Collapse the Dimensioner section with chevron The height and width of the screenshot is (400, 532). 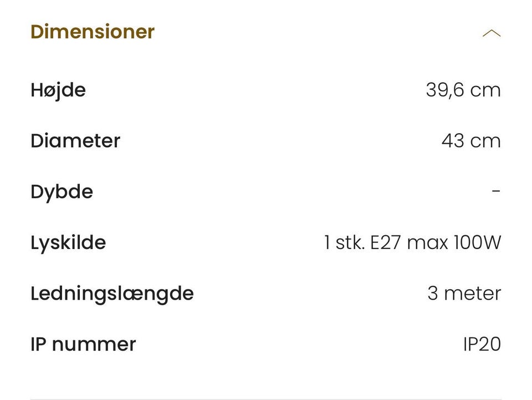491,33
